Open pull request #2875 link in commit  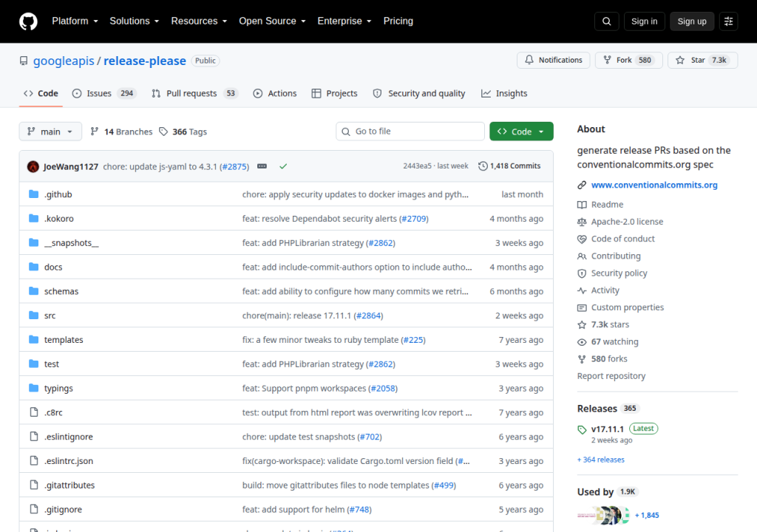pyautogui.click(x=234, y=166)
